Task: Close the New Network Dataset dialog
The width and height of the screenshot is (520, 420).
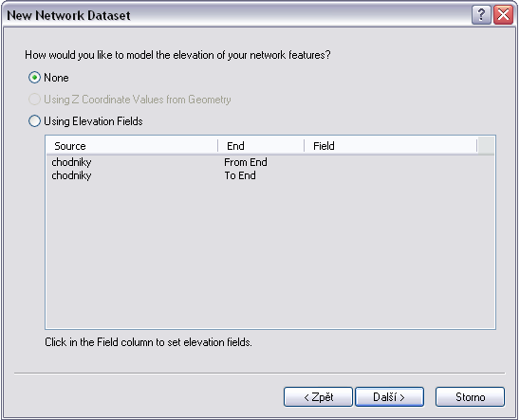Action: click(x=503, y=15)
